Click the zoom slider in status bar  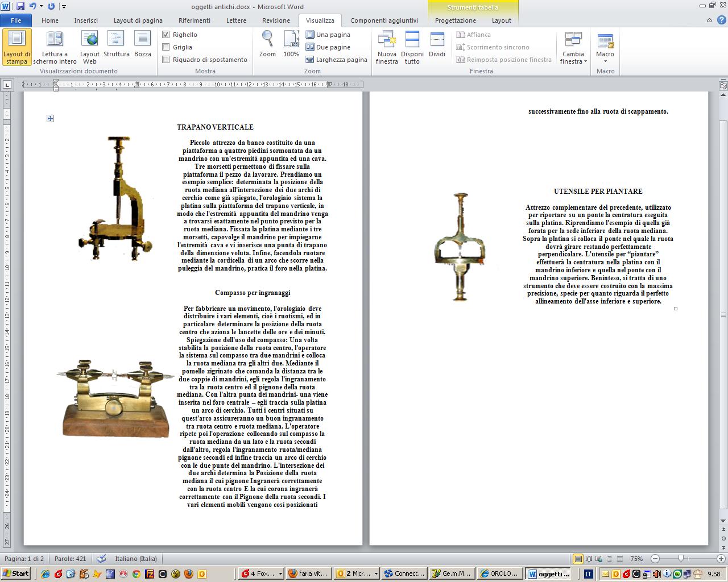click(681, 559)
